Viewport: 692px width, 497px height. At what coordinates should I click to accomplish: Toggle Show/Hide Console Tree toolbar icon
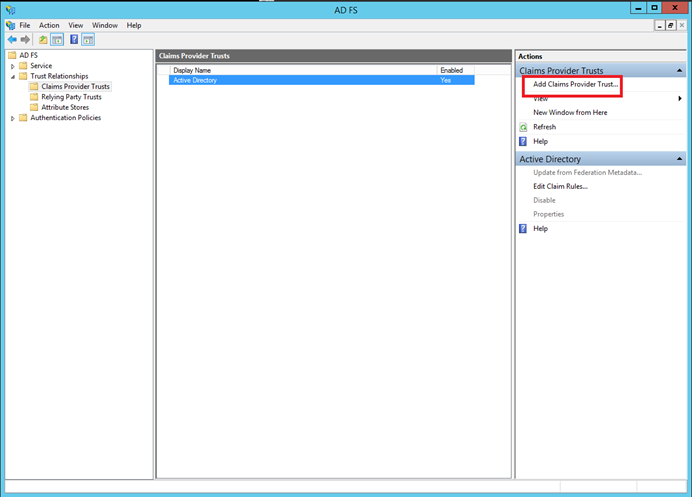57,40
